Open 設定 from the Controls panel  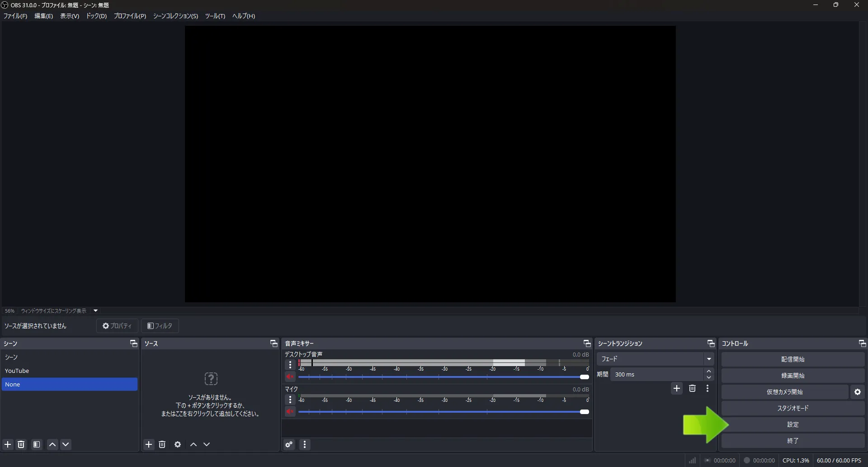[x=793, y=424]
